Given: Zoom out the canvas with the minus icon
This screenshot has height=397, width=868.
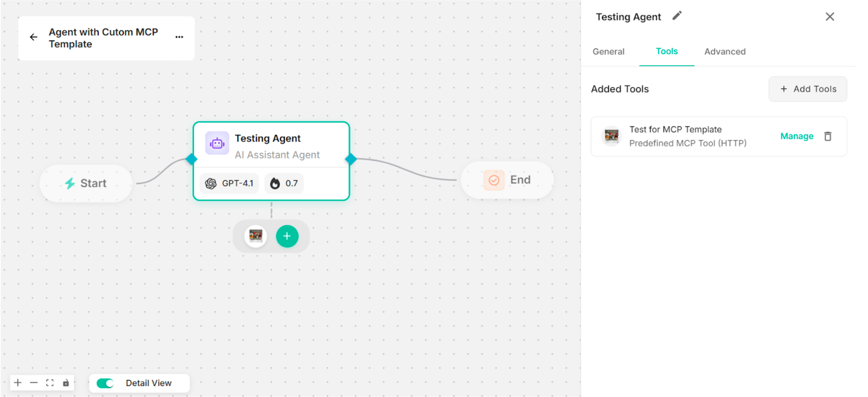Looking at the screenshot, I should pos(34,383).
